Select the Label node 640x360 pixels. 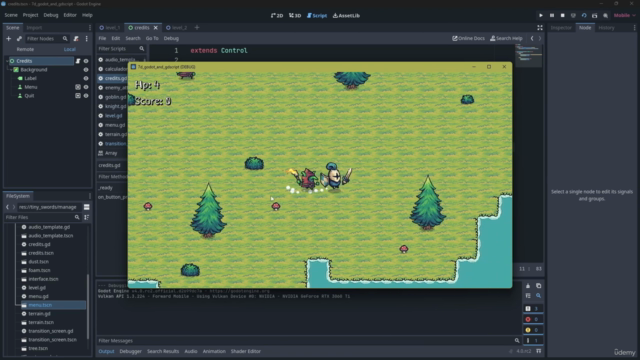[x=31, y=78]
